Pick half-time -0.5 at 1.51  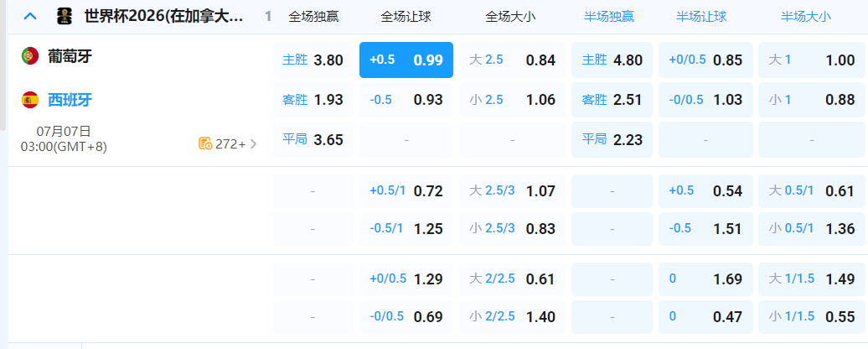coord(705,229)
